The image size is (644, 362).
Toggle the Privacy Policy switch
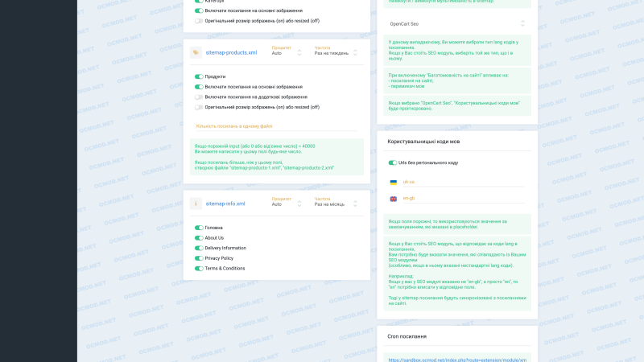199,258
